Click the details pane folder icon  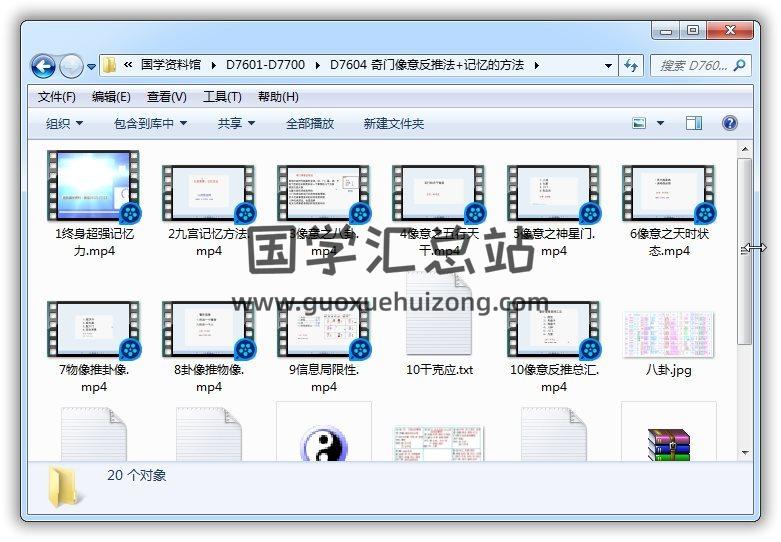tap(64, 487)
